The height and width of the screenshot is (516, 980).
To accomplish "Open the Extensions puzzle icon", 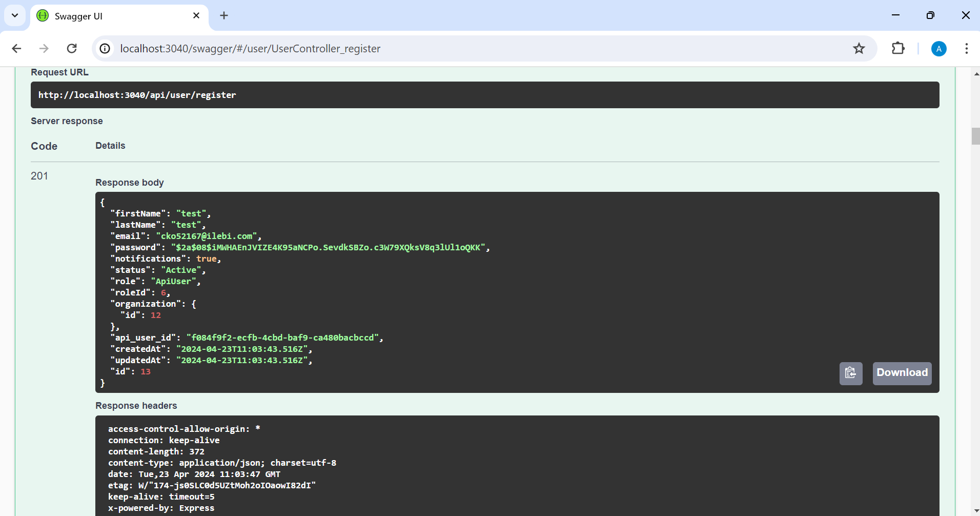I will coord(898,48).
